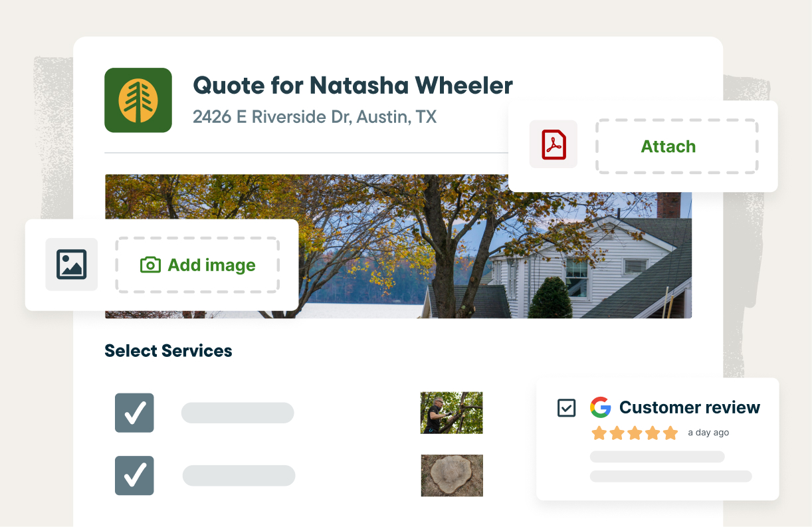Toggle the second service checkbox
Screen dimensions: 812x527
pos(134,475)
